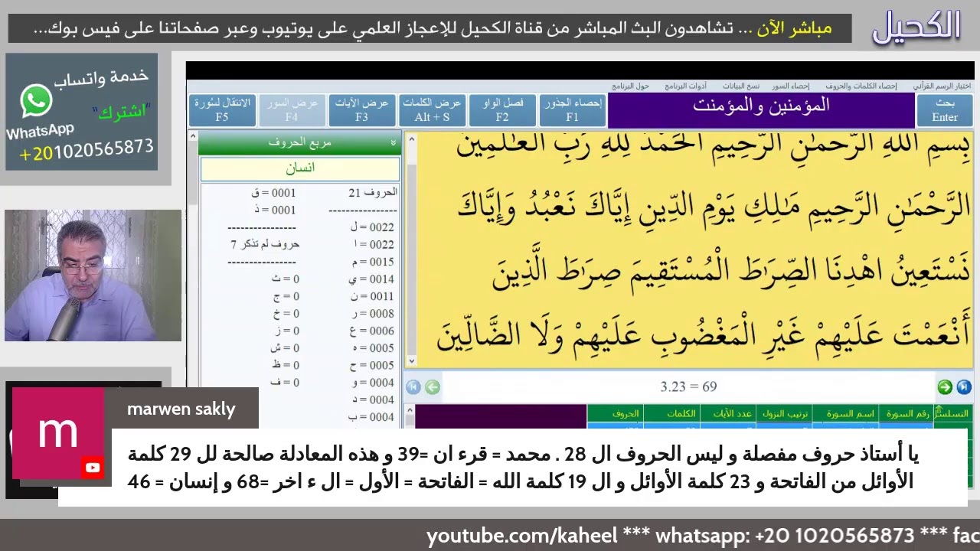Click the YouTube badge on commenter avatar
The width and height of the screenshot is (980, 551).
click(93, 468)
